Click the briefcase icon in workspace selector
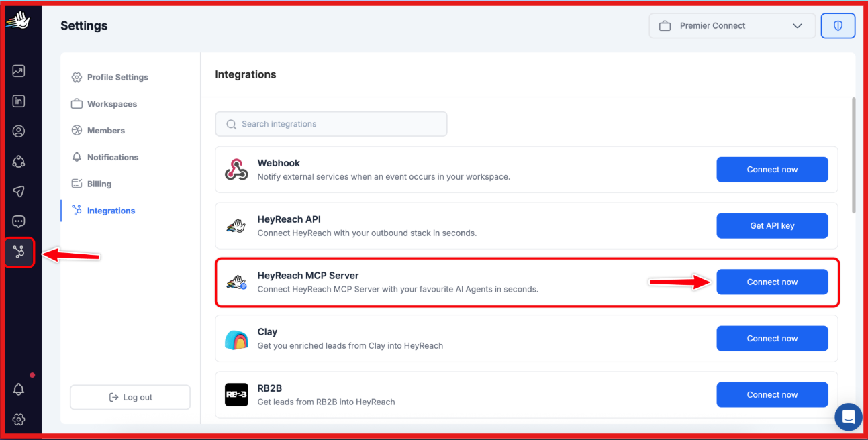Image resolution: width=868 pixels, height=440 pixels. tap(665, 26)
